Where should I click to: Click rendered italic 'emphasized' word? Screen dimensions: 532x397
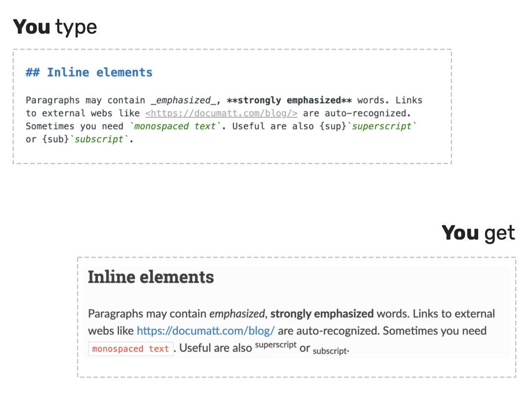click(x=237, y=313)
